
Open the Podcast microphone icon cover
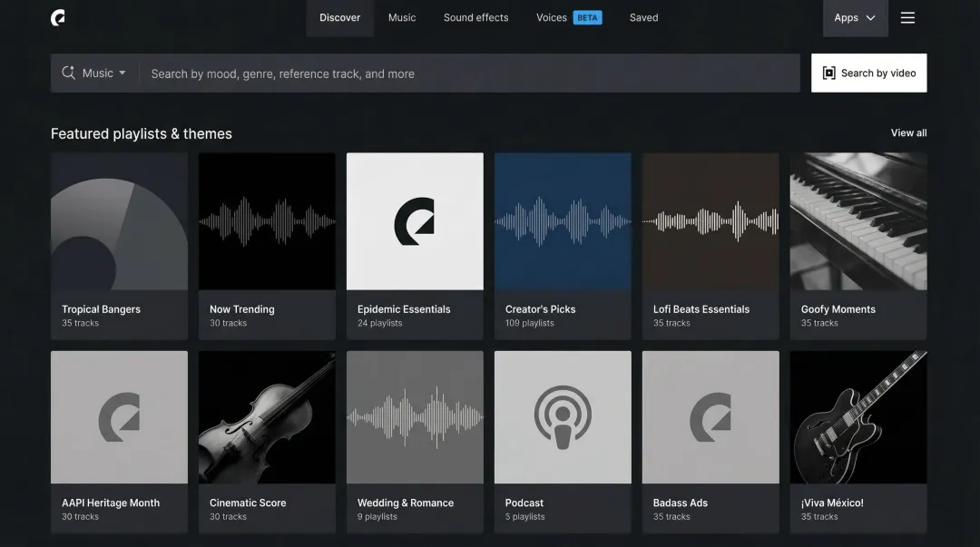pos(563,417)
